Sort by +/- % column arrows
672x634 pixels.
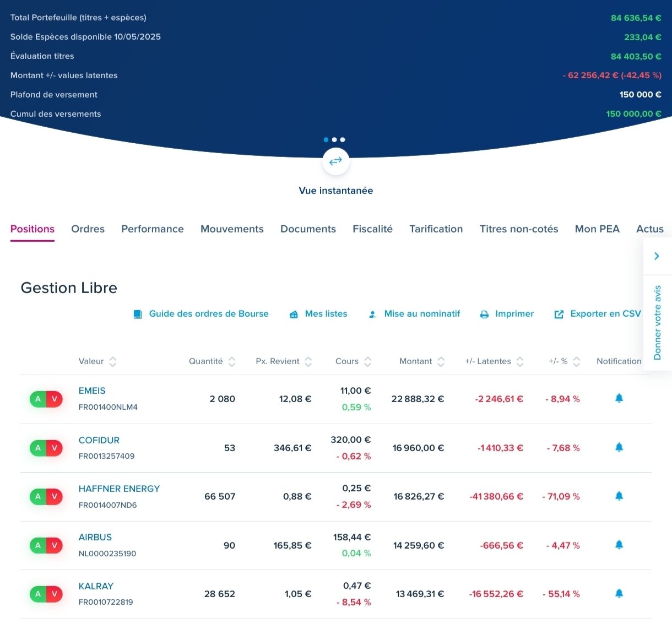click(577, 361)
